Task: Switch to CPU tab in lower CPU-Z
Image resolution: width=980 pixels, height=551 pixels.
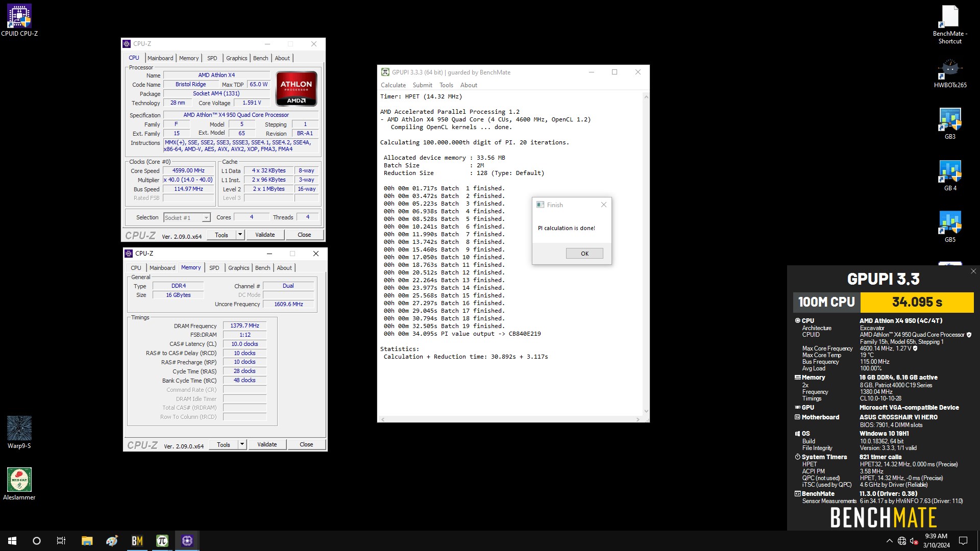Action: (136, 268)
